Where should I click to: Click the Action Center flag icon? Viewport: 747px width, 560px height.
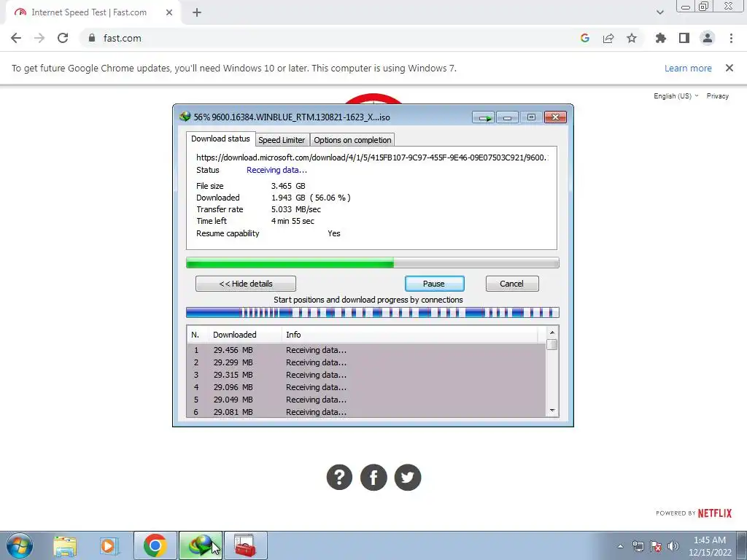(x=656, y=546)
